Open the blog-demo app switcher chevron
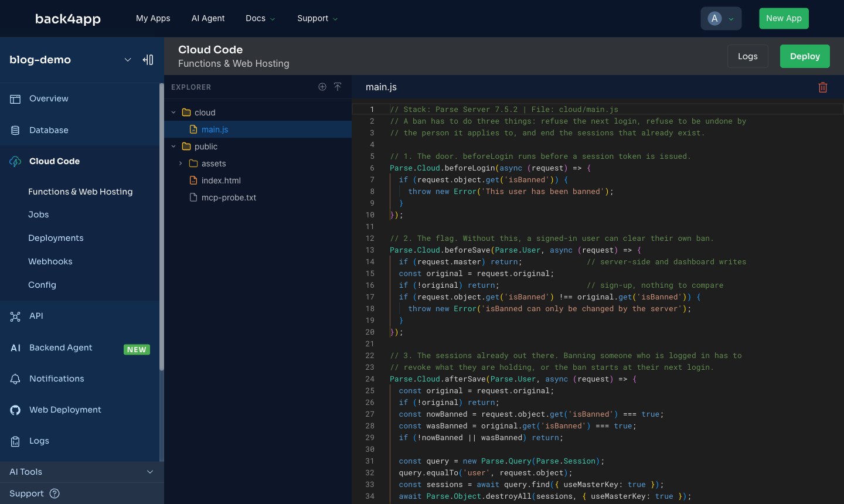The image size is (844, 504). pos(128,60)
